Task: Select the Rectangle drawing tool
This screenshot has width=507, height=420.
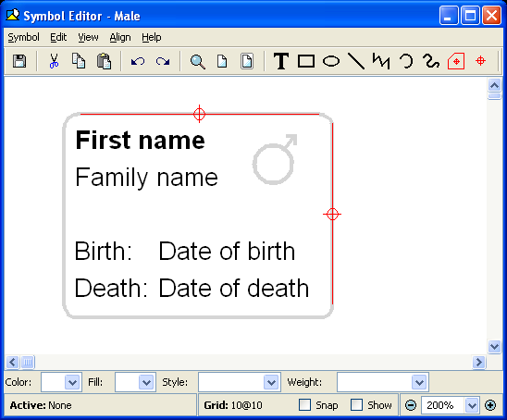Action: click(x=306, y=61)
